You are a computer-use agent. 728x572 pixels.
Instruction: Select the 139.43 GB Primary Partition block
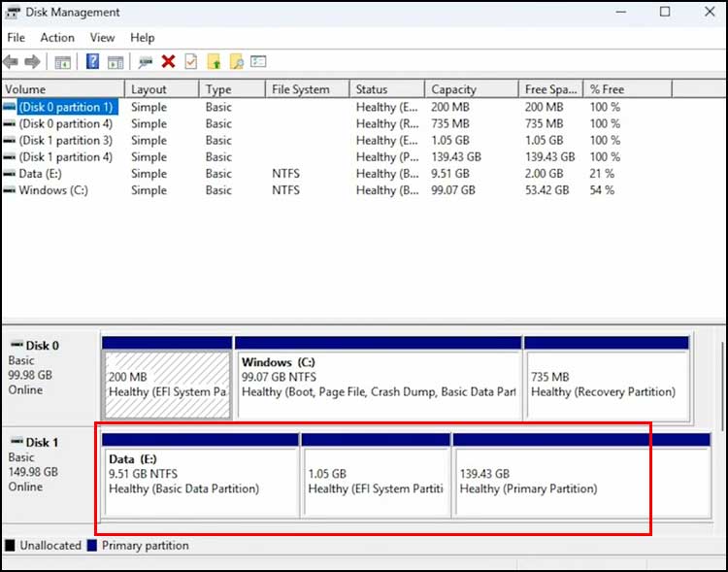coord(582,475)
